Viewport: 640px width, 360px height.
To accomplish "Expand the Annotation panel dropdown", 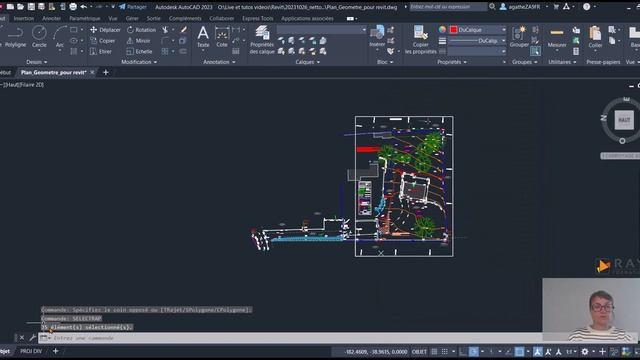I will coord(219,62).
